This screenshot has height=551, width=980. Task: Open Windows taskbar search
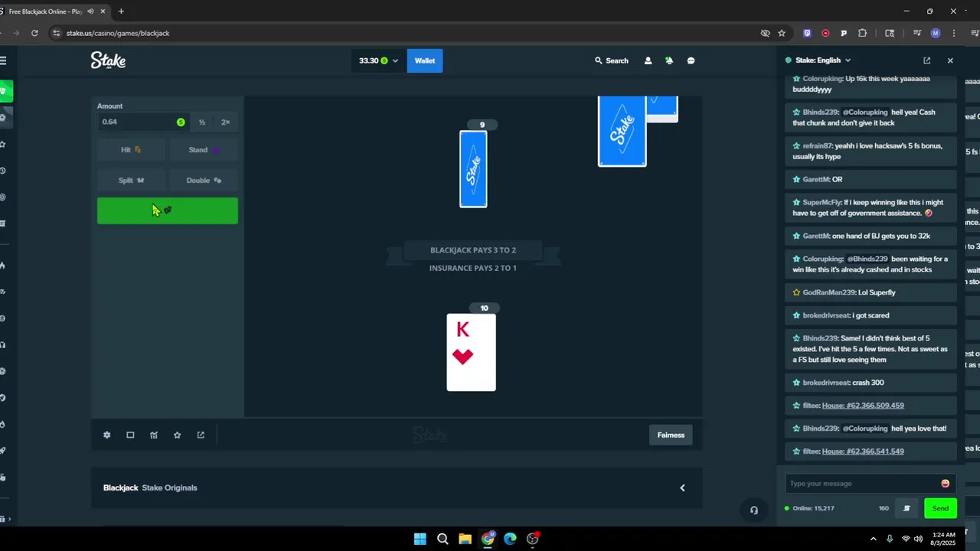pos(443,539)
